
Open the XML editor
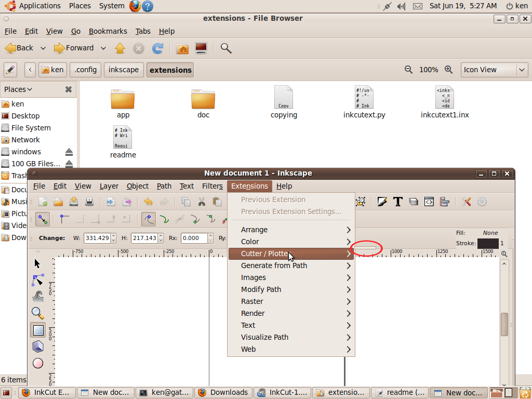pyautogui.click(x=429, y=202)
